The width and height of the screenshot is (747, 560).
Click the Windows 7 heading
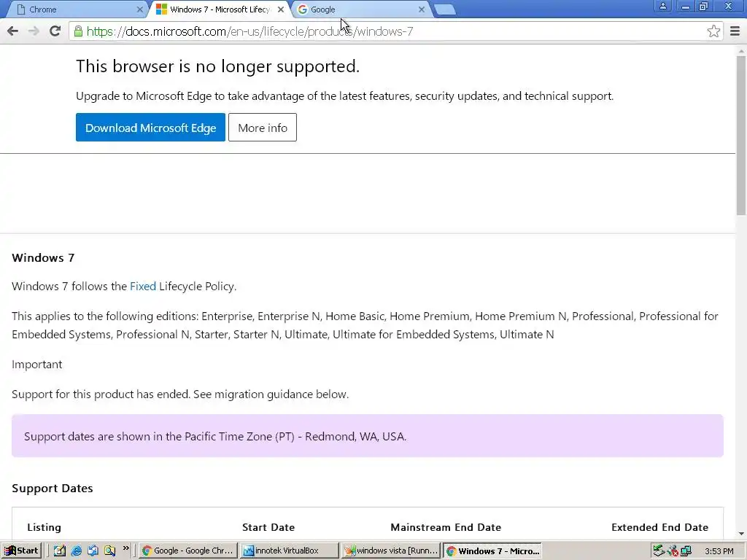click(43, 257)
